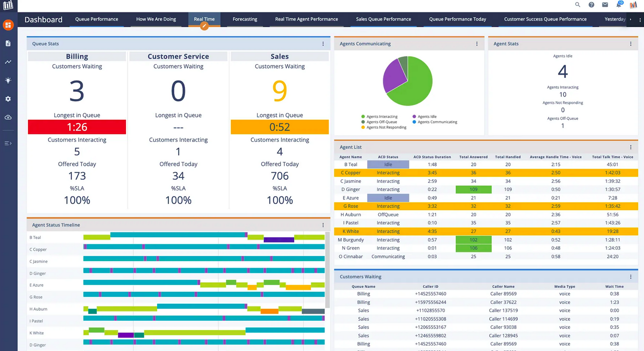Expand the Yesterday tab dropdown chevron
The image size is (644, 351).
pyautogui.click(x=630, y=19)
